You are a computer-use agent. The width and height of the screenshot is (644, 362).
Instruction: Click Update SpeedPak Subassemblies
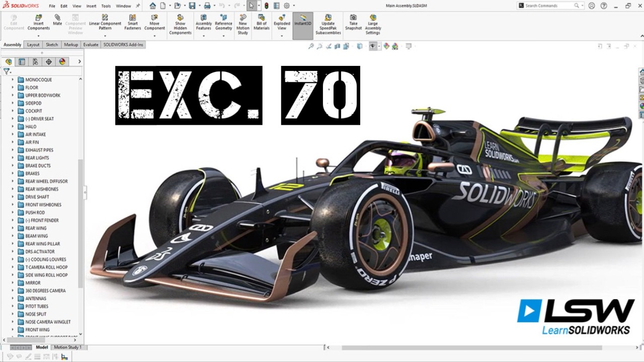(328, 25)
